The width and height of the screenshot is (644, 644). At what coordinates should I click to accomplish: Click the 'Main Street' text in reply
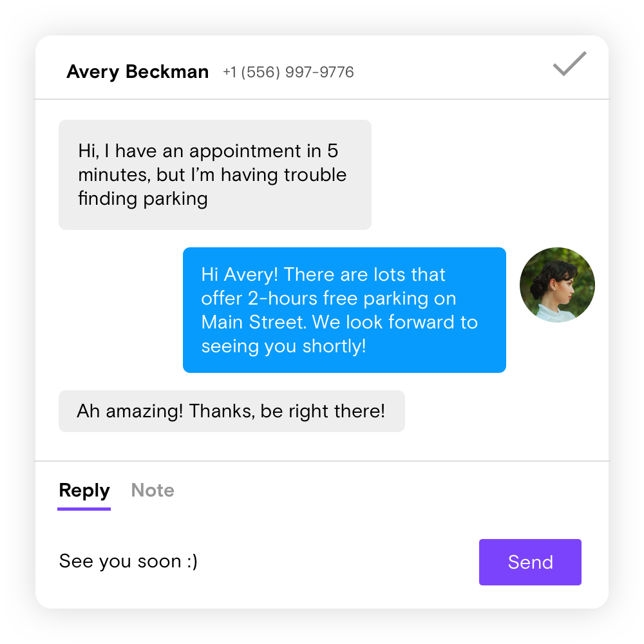pos(253,323)
